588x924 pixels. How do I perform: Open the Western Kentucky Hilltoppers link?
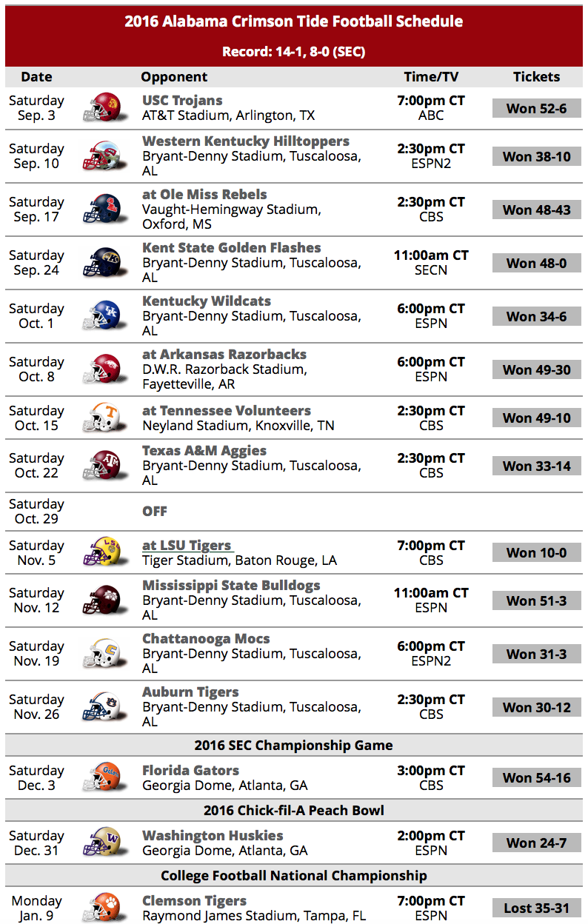246,141
